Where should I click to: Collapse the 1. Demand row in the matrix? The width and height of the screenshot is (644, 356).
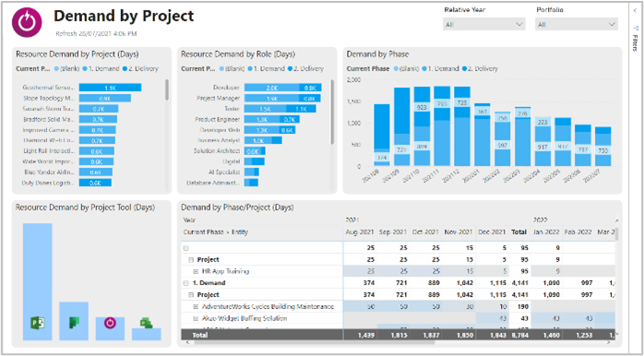tap(186, 283)
